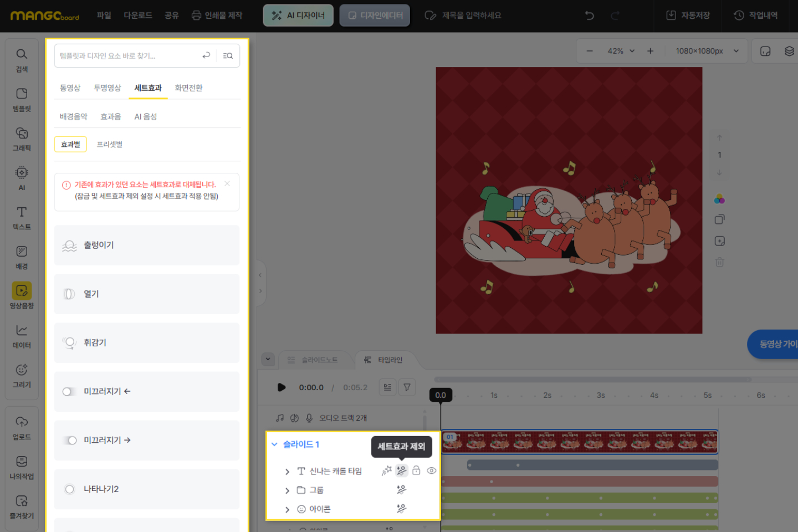The height and width of the screenshot is (532, 798).
Task: Click the 업로드 upload icon
Action: click(22, 428)
